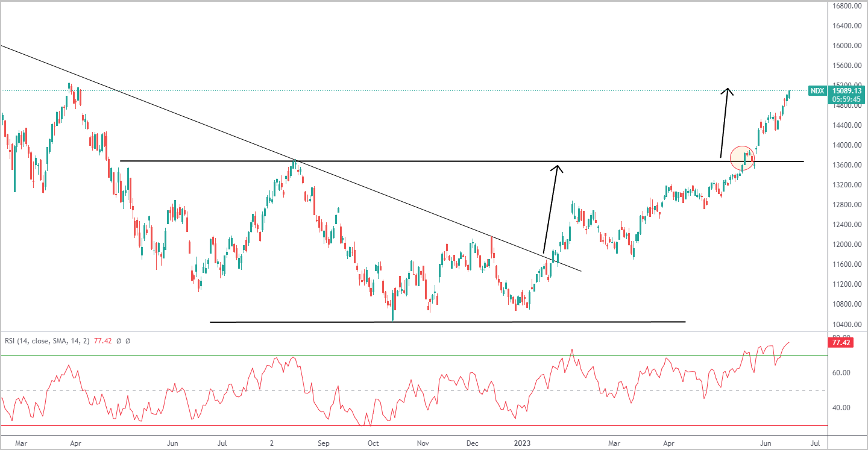This screenshot has width=868, height=450.
Task: Select the Dec label on the time axis
Action: (473, 443)
